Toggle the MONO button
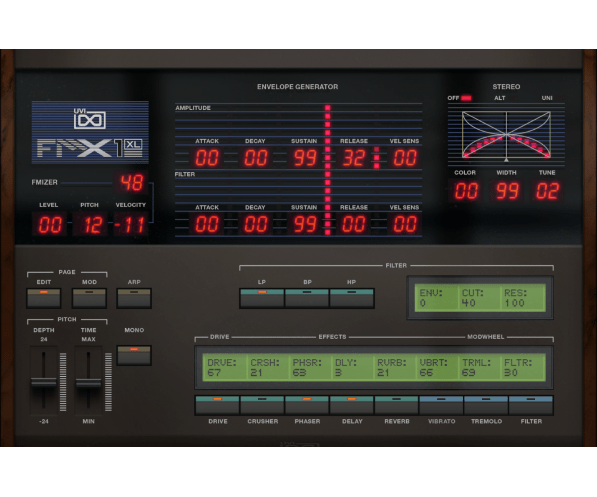597x497 pixels. click(x=134, y=355)
